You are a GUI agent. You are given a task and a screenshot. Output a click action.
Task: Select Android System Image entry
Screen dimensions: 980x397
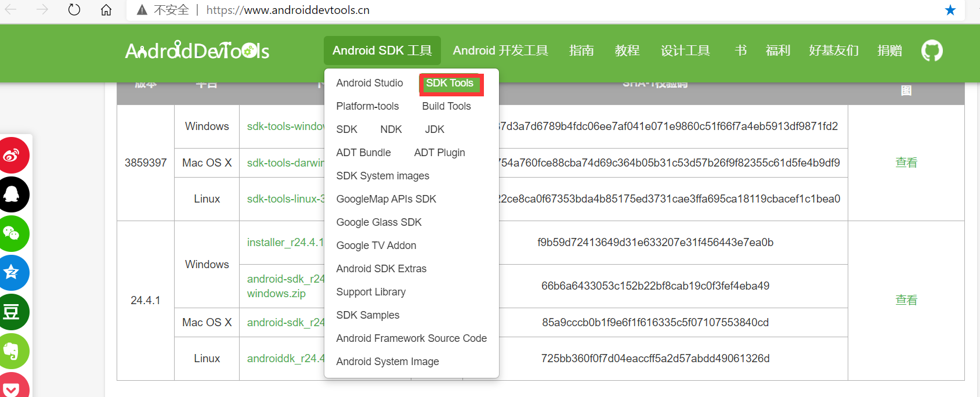tap(388, 362)
